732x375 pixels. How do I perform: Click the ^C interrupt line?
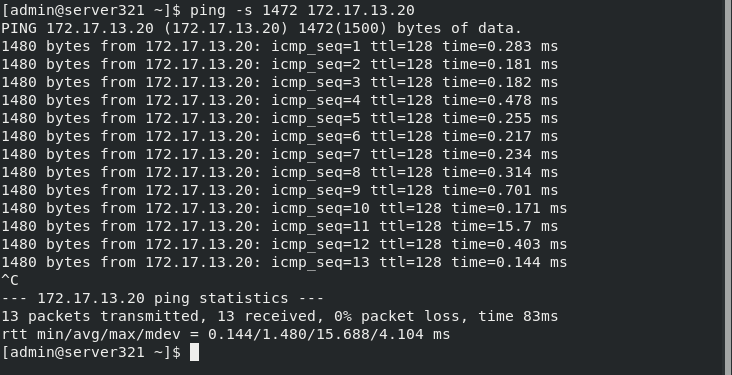coord(10,280)
